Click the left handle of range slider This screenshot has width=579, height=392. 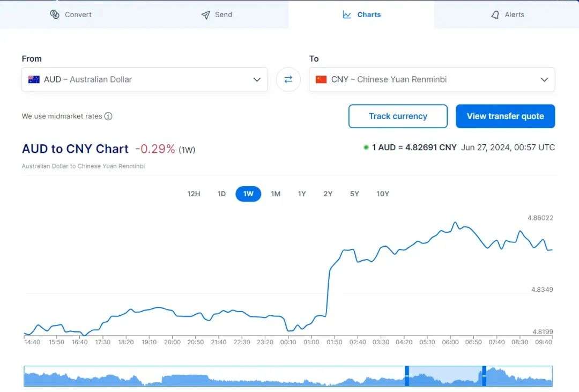click(407, 376)
